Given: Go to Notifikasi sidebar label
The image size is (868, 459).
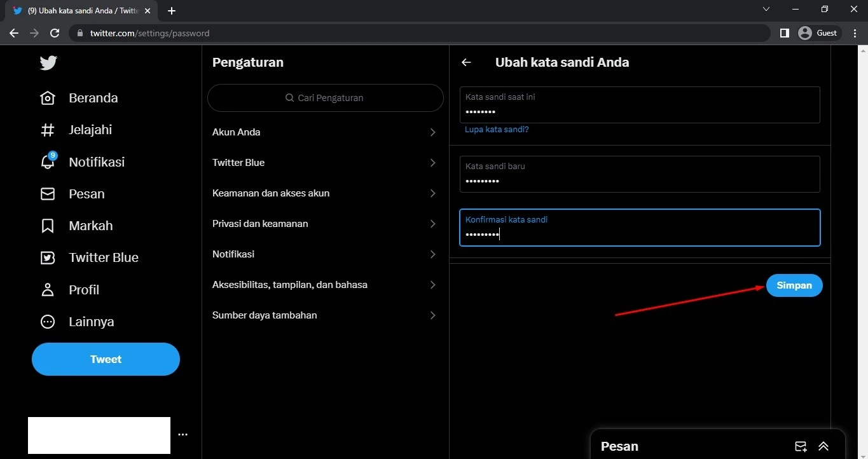Looking at the screenshot, I should (x=97, y=162).
